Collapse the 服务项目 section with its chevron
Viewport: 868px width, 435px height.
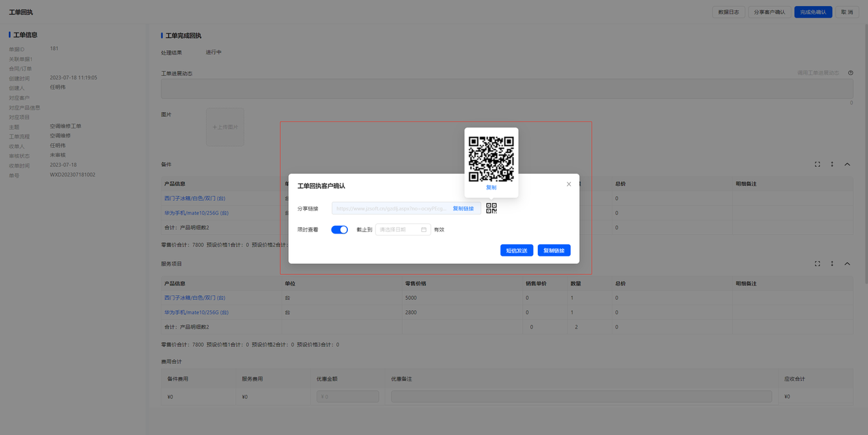[x=847, y=263]
